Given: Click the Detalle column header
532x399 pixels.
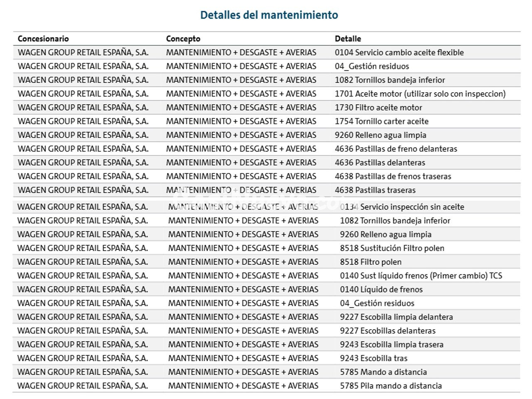Looking at the screenshot, I should pos(348,39).
